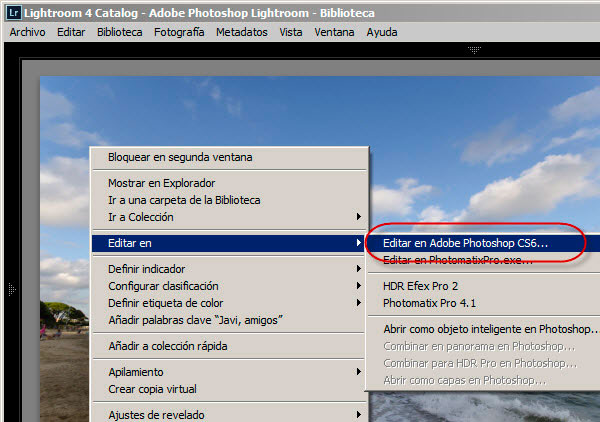Choose Añadir palabras clave "Javi, amigos"

(230, 320)
